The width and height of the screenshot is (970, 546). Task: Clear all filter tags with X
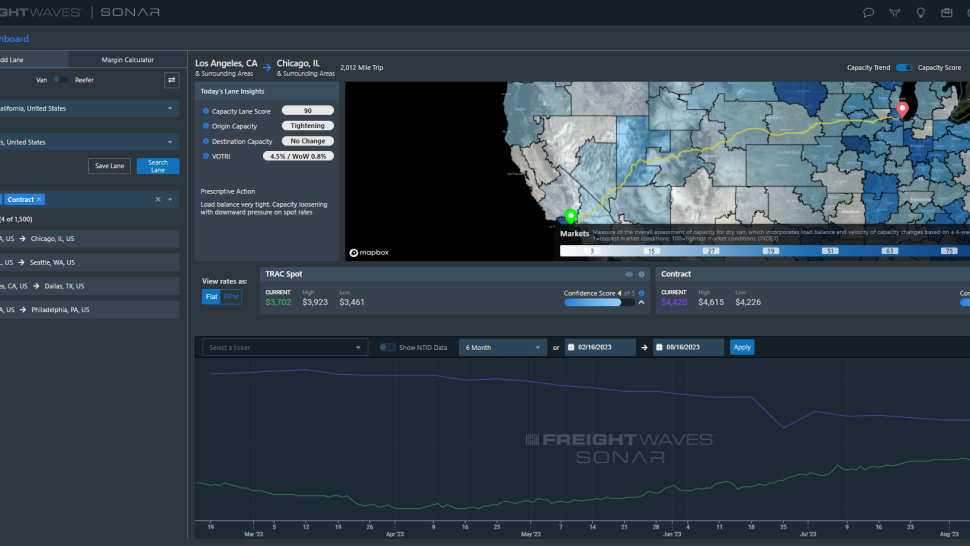[x=158, y=199]
